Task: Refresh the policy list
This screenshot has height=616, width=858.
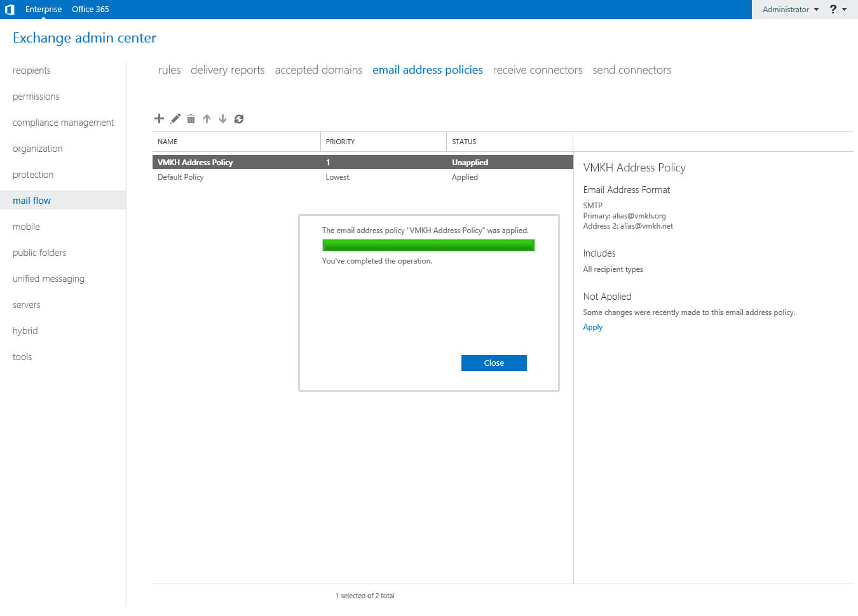Action: point(239,119)
